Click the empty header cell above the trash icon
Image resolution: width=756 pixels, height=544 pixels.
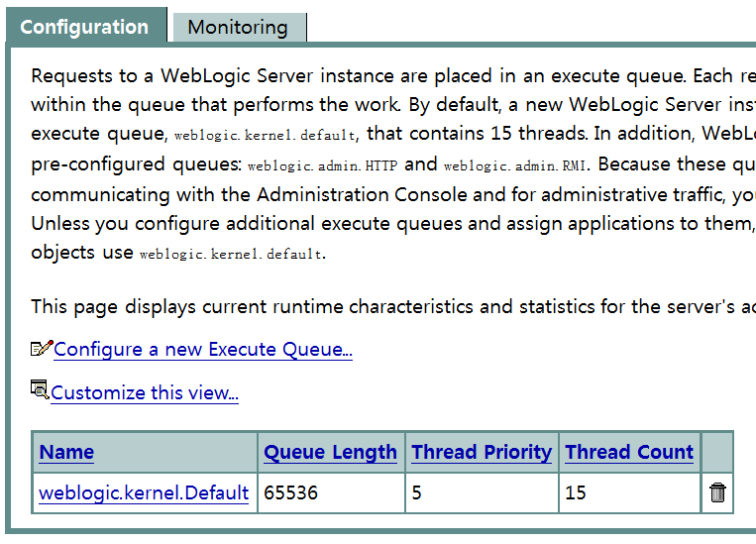tap(717, 452)
